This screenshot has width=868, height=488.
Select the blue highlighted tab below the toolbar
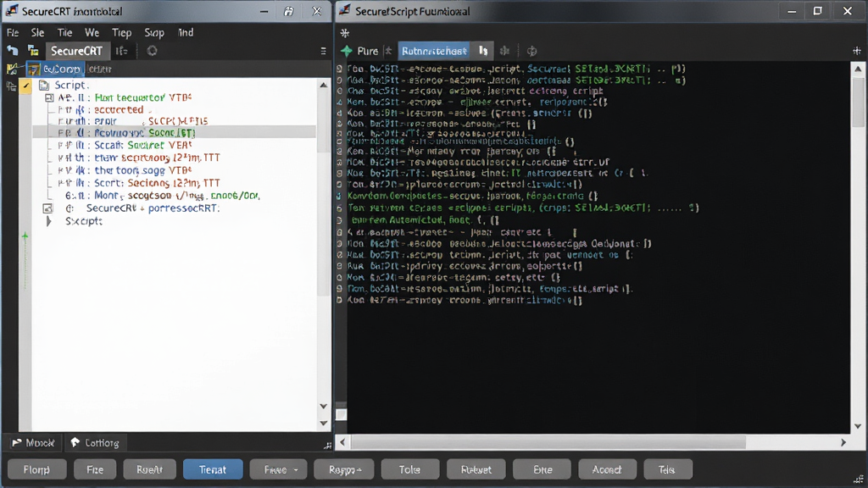(x=55, y=69)
